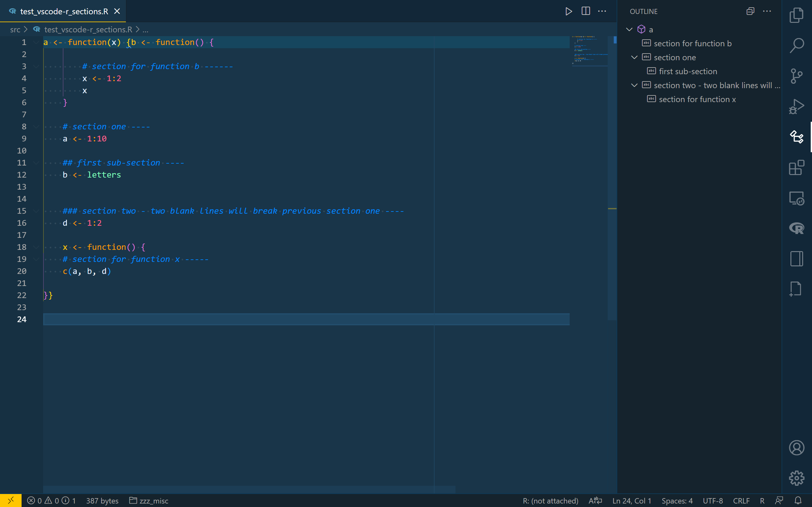Collapse all items in Outline panel
This screenshot has height=507, width=812.
[750, 11]
